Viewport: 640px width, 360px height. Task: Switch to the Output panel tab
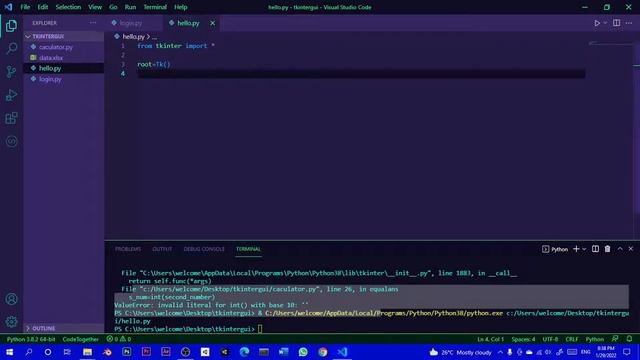tap(162, 249)
